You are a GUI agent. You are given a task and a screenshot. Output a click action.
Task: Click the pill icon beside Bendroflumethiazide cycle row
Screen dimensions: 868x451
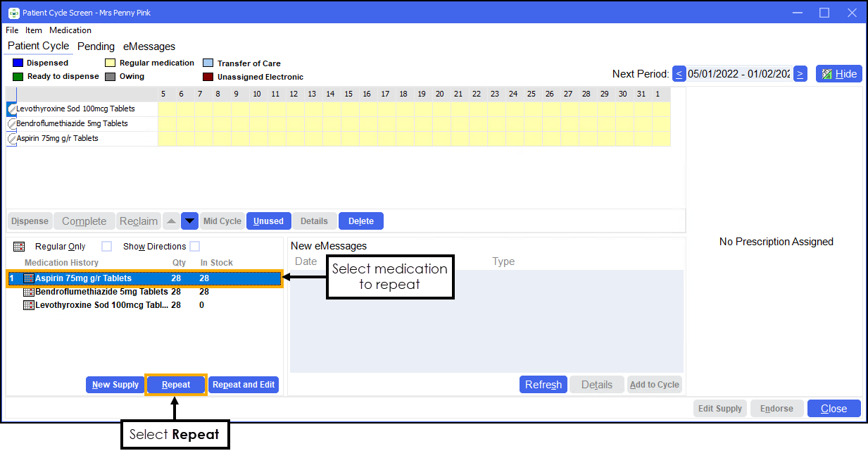(x=11, y=124)
